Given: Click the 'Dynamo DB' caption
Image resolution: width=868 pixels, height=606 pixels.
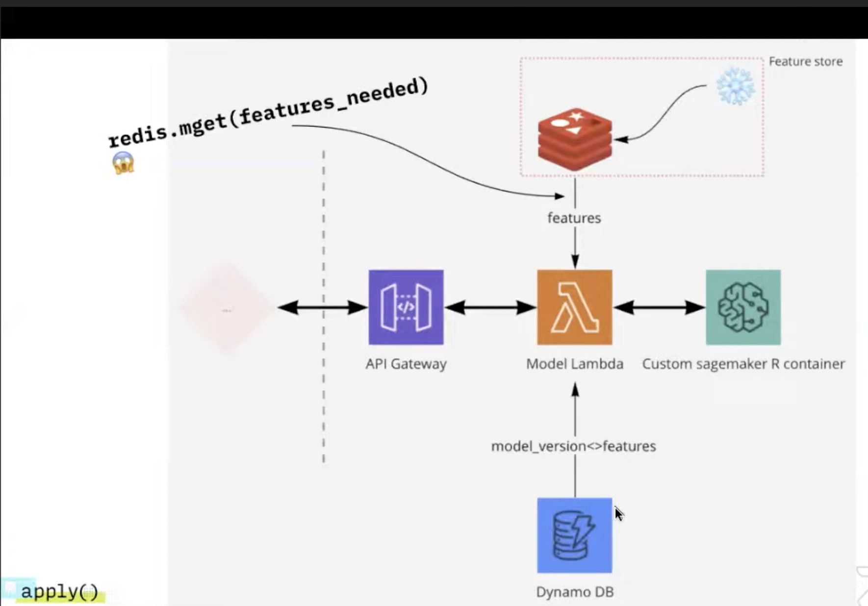Looking at the screenshot, I should click(x=575, y=592).
